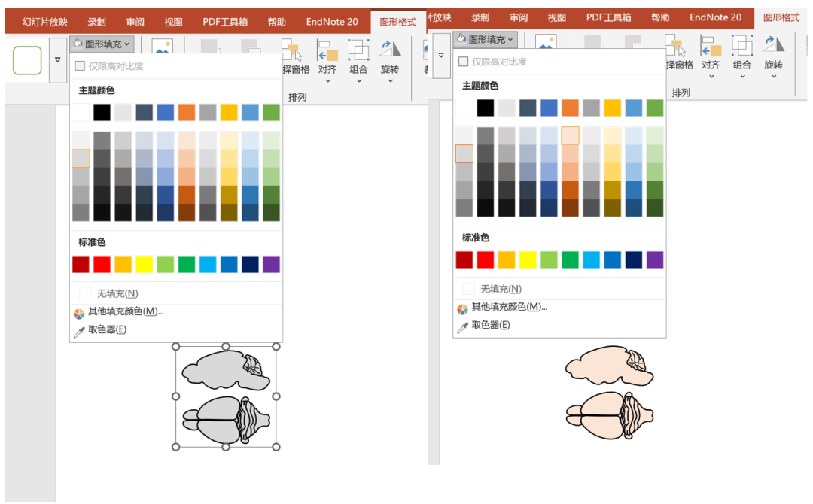
Task: Choose the 无填充(N) box in the left menu
Action: point(85,293)
